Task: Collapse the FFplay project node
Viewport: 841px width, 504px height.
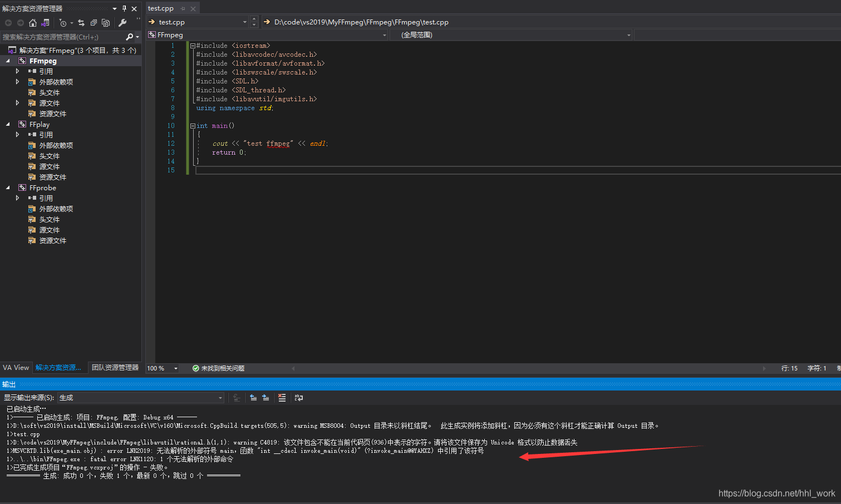Action: 8,124
